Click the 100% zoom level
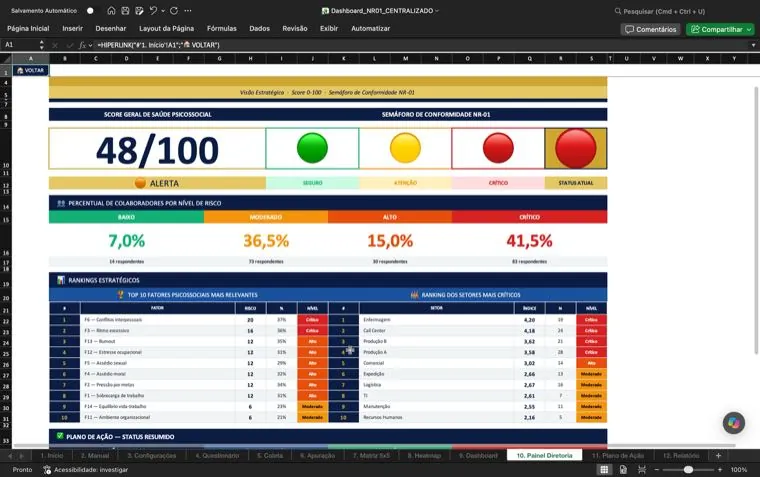This screenshot has width=760, height=477. pyautogui.click(x=739, y=470)
